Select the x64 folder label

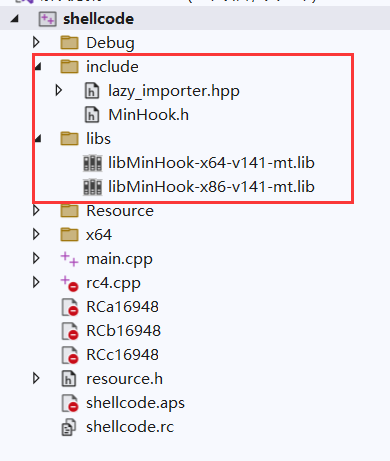(x=99, y=235)
